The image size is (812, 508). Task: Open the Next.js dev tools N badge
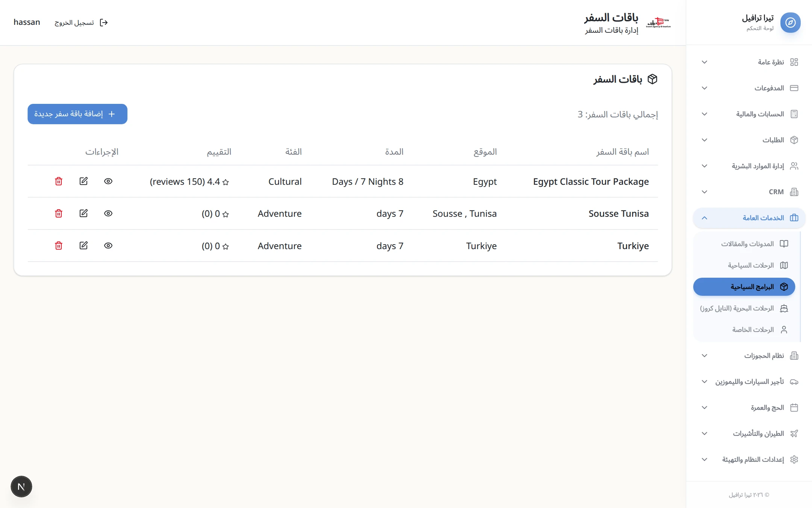pyautogui.click(x=21, y=487)
